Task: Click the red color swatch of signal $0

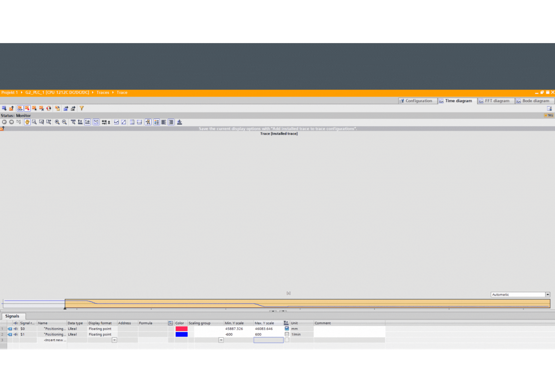Action: [x=182, y=329]
